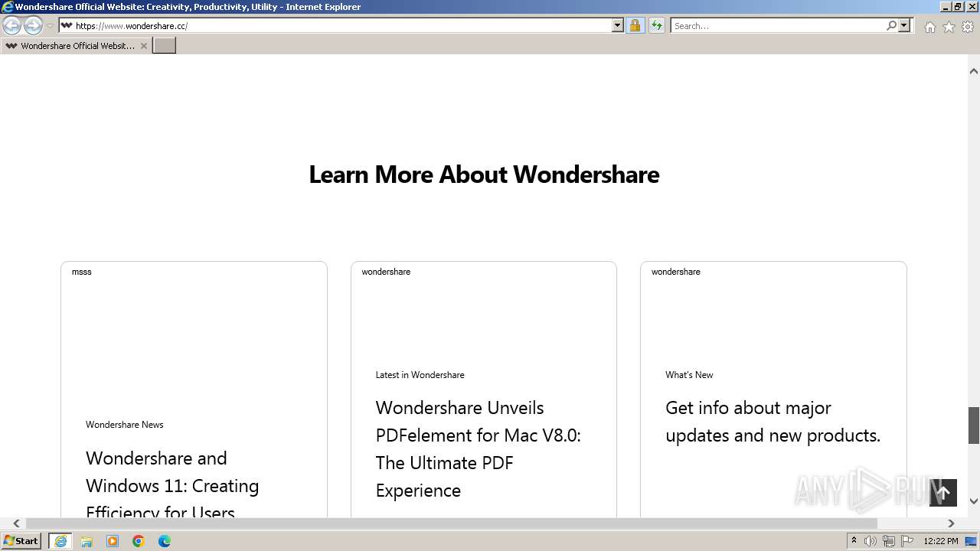This screenshot has height=551, width=980.
Task: Open the media player taskbar icon
Action: point(113,541)
